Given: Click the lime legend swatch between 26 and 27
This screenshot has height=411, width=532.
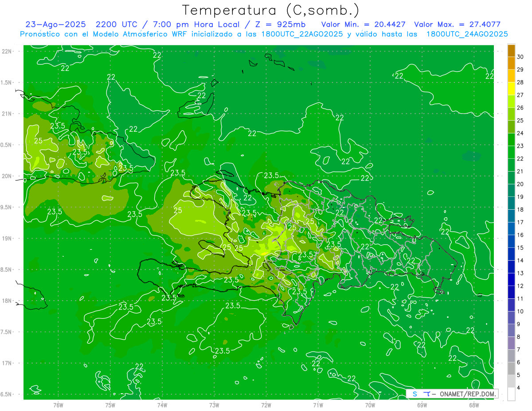Looking at the screenshot, I should pyautogui.click(x=511, y=102).
